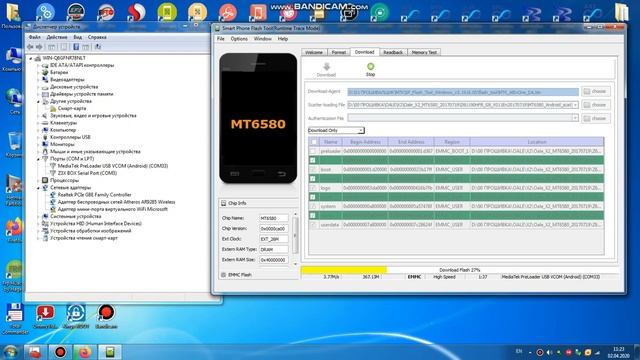Click scan for hardware changes icon in Device Manager
This screenshot has width=640, height=360.
pyautogui.click(x=98, y=47)
